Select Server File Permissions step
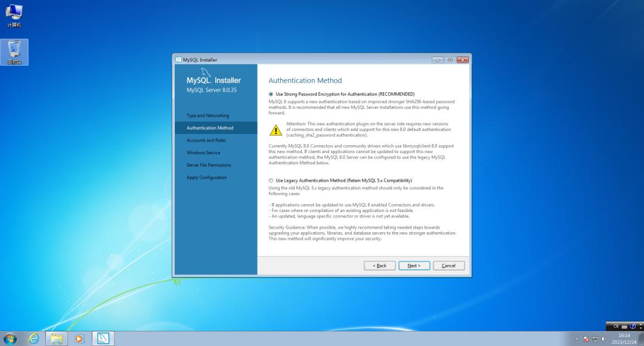 (x=209, y=165)
